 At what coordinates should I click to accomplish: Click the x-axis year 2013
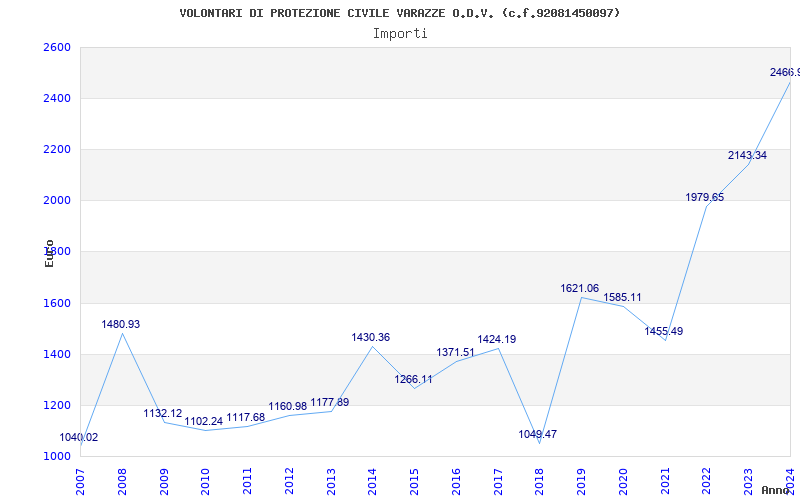(x=331, y=482)
